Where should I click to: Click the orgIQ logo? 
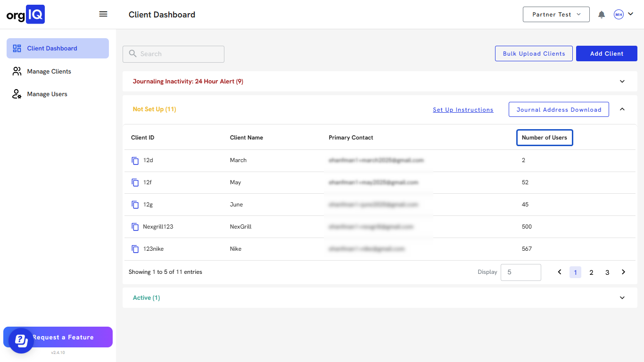(x=25, y=15)
